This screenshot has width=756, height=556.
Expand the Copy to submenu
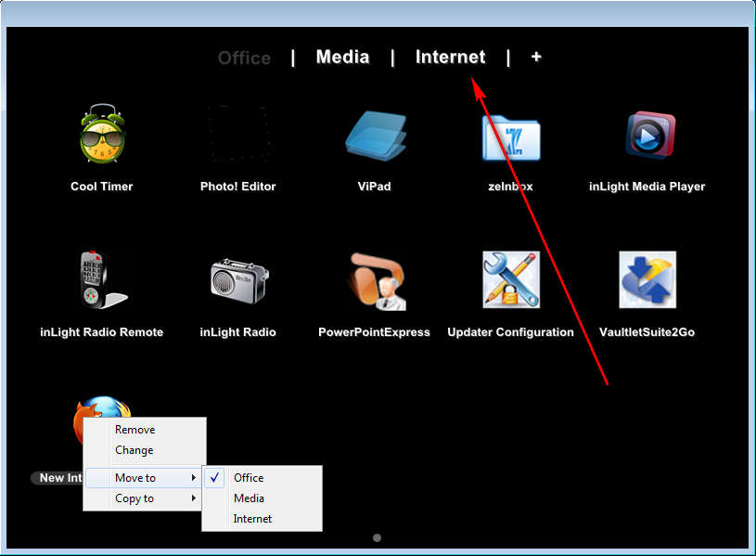[x=135, y=498]
